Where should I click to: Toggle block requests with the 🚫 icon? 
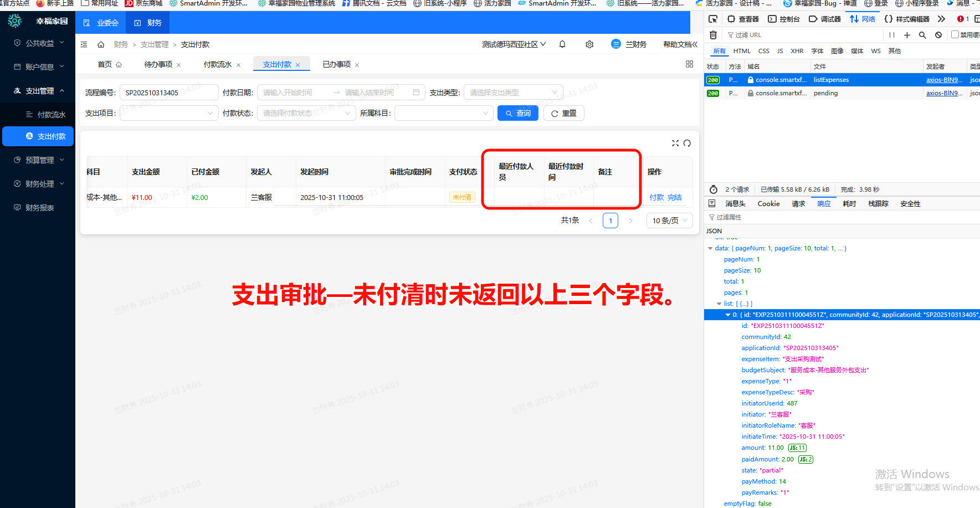(x=937, y=35)
